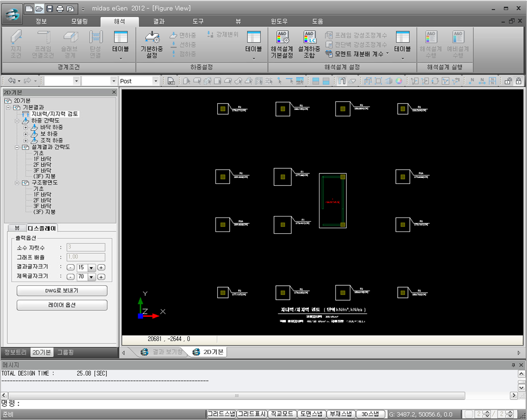Click the 예비설계 수행 ribbon icon
The image size is (527, 420).
(458, 45)
